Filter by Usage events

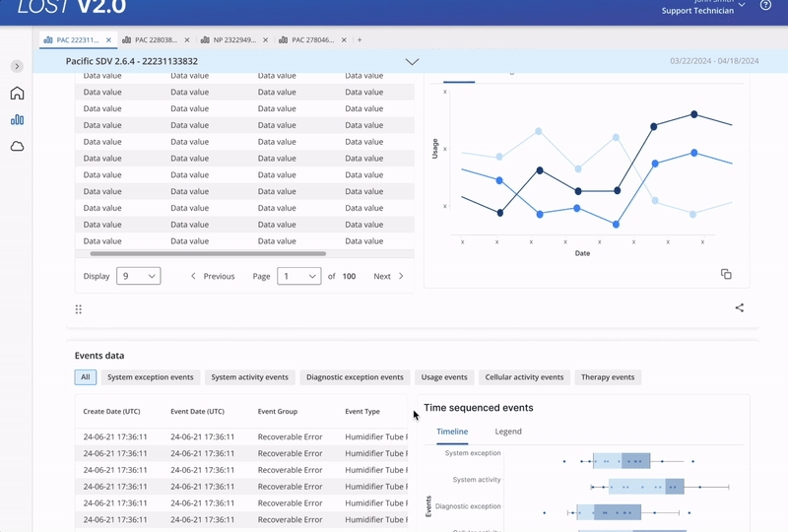[x=444, y=377]
